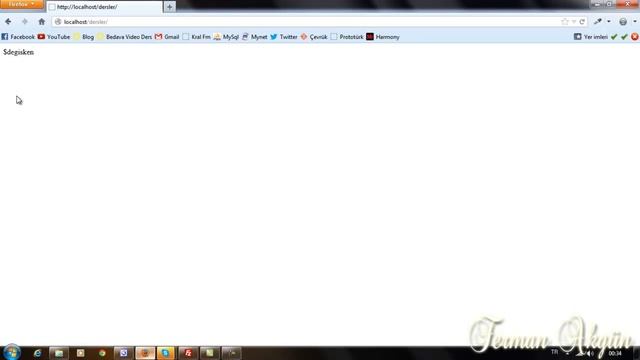Screen dimensions: 640x360
Task: Click the red X icon on bookmarks bar
Action: click(x=635, y=37)
